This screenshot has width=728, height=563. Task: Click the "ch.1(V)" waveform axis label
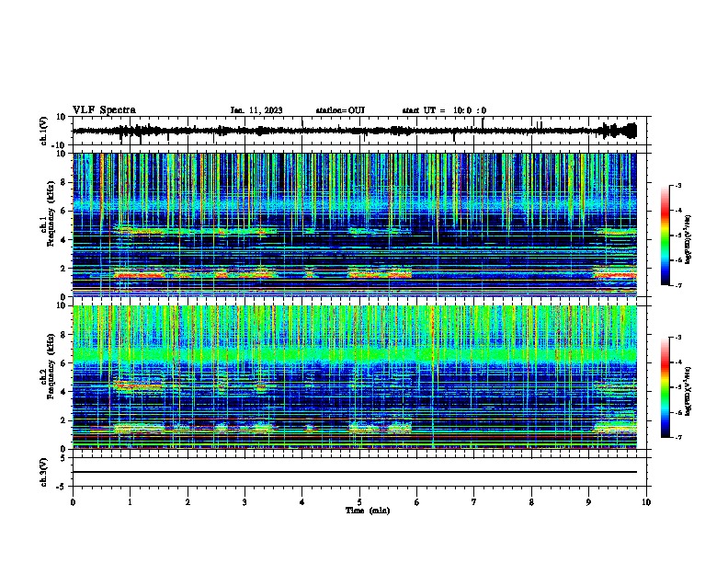44,131
